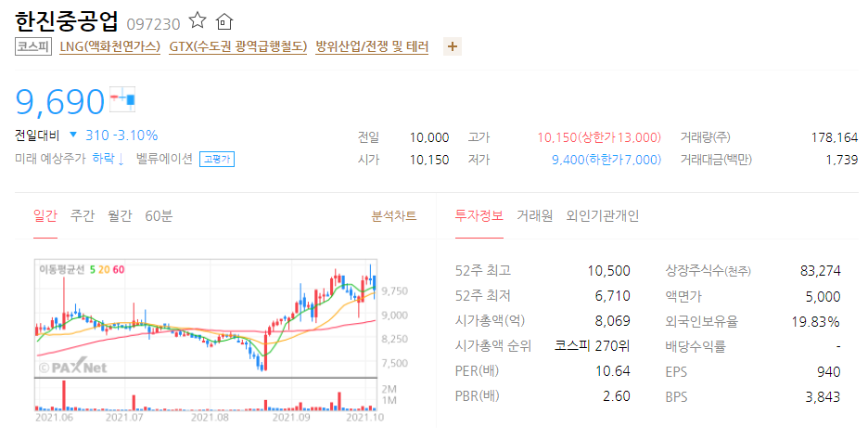Click 하락 forecast indicator
This screenshot has height=439, width=868.
point(108,159)
